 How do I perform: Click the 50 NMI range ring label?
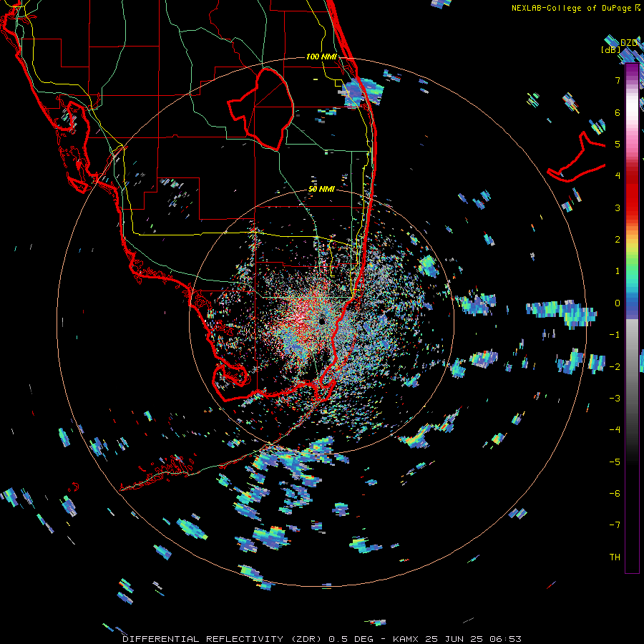point(321,189)
